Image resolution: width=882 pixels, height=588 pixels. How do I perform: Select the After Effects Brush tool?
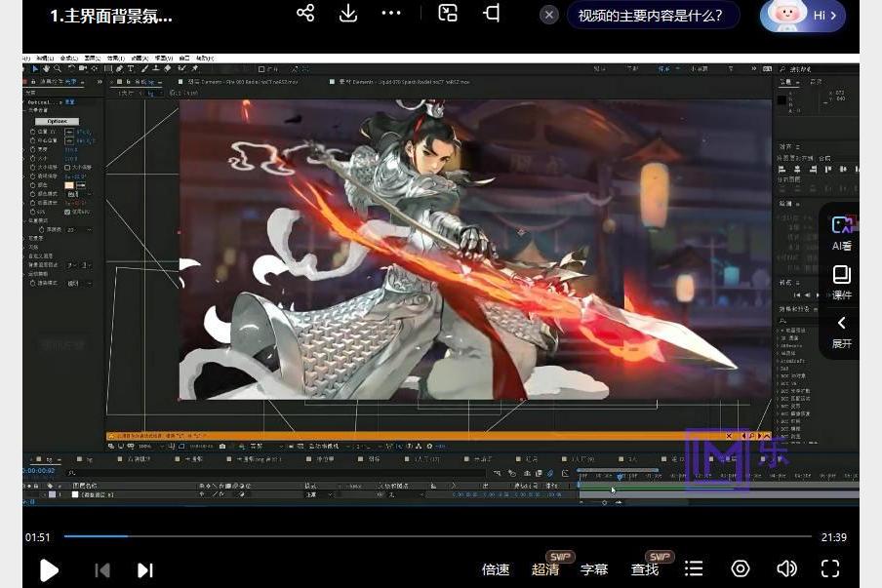[x=144, y=68]
